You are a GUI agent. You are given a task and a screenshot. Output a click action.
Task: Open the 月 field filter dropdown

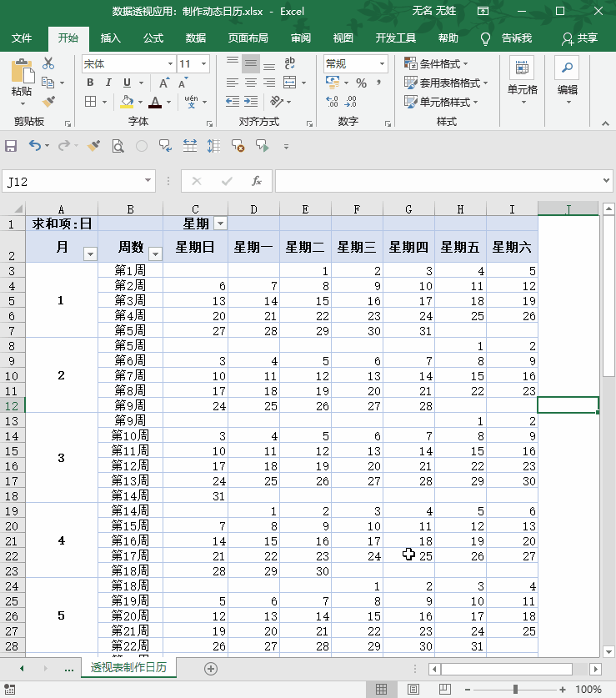click(x=90, y=254)
